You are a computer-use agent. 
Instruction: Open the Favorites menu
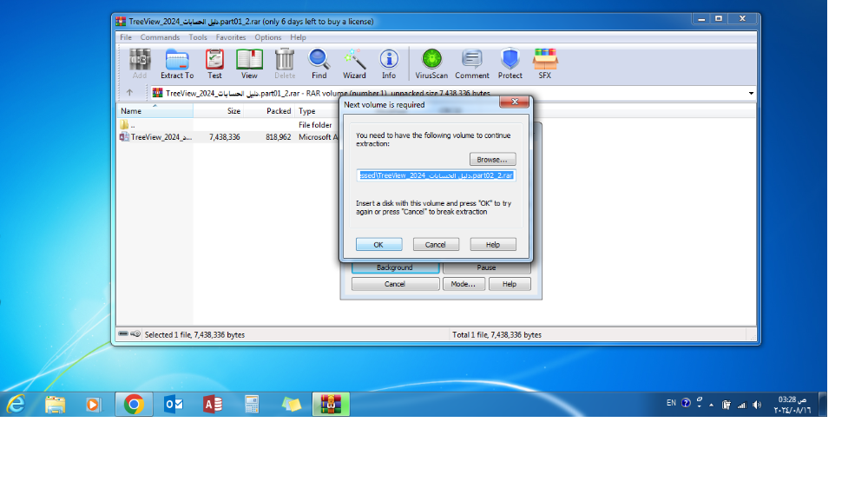[231, 37]
